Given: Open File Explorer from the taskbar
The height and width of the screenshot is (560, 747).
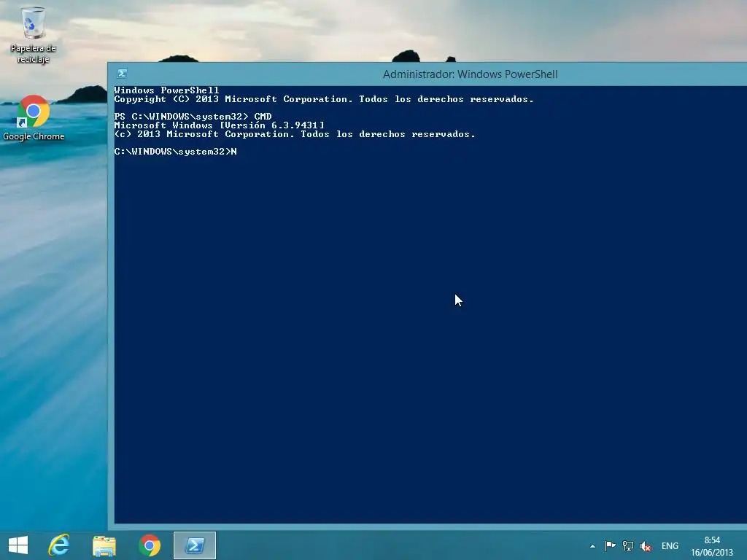Looking at the screenshot, I should coord(104,545).
